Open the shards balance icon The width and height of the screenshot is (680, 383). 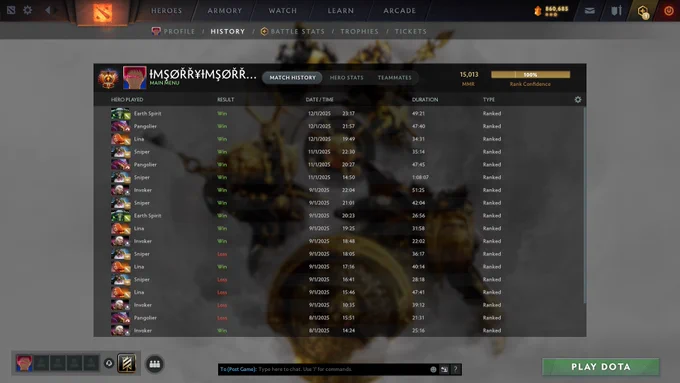pos(538,11)
